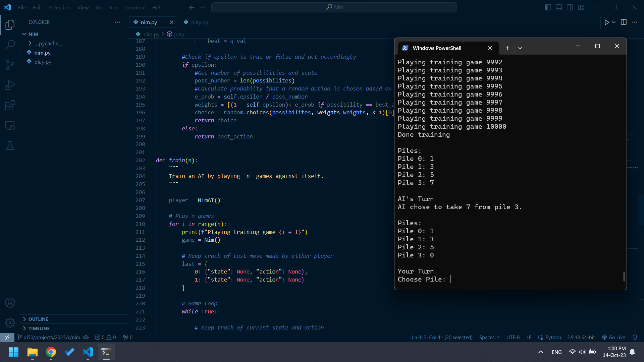The width and height of the screenshot is (644, 362).
Task: Click the Split Editor Right icon
Action: pyautogui.click(x=624, y=22)
